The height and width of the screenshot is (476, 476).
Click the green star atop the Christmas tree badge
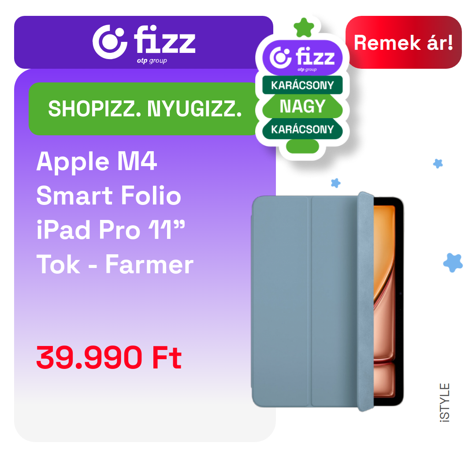304,28
